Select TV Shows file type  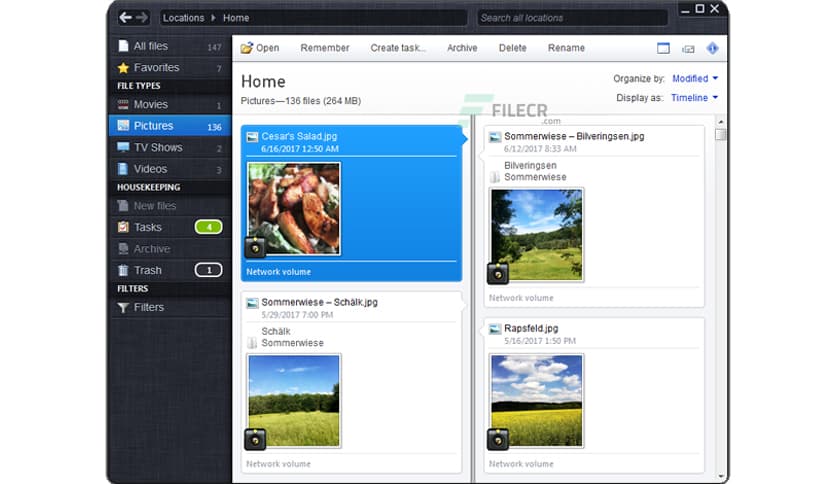tap(170, 147)
